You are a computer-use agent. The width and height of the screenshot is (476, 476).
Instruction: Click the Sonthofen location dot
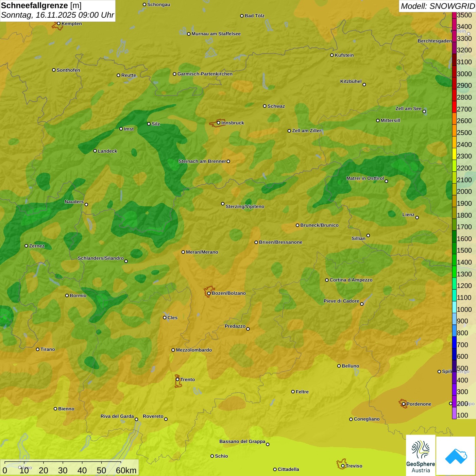54,70
